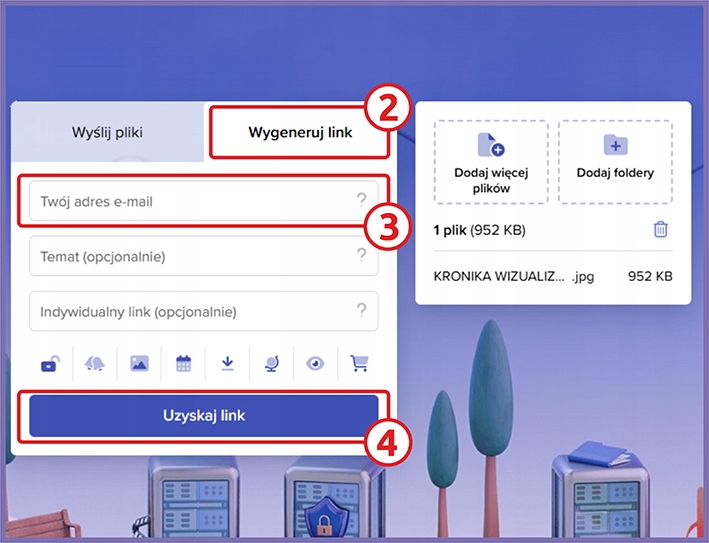The image size is (709, 543).
Task: Click help question mark in Temat field
Action: tap(362, 256)
